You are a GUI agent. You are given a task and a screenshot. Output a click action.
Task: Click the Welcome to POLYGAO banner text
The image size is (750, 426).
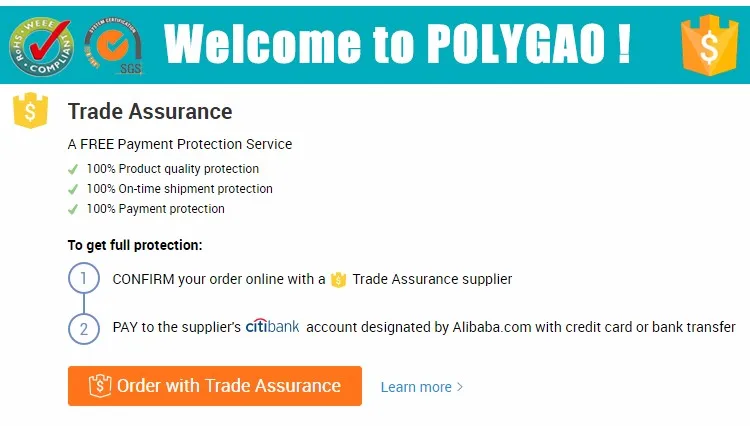(397, 44)
